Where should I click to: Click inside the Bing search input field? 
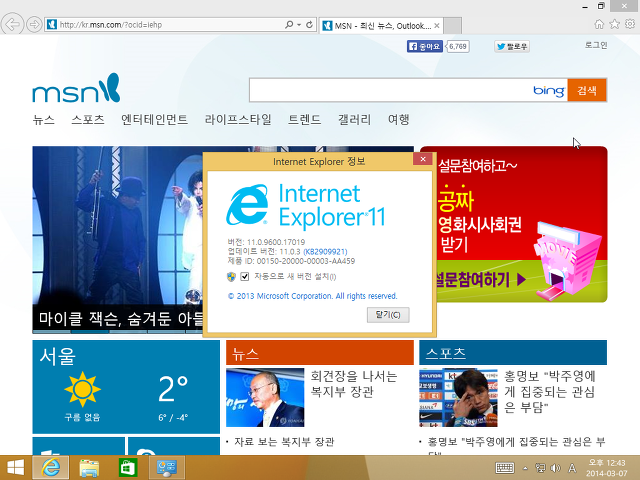tap(390, 90)
